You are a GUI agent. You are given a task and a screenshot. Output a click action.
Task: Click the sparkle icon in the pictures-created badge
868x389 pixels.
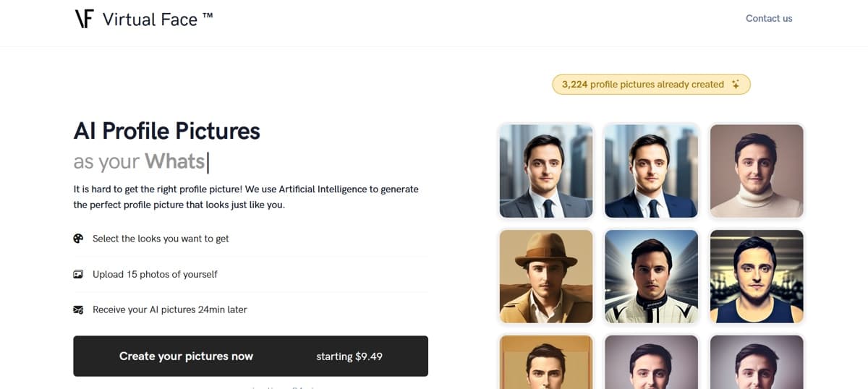[x=736, y=85]
